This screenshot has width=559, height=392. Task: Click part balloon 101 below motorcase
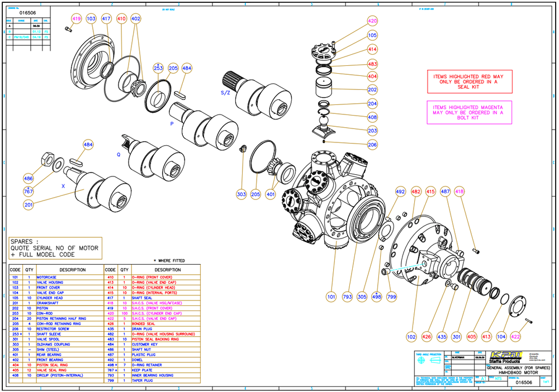click(x=331, y=297)
